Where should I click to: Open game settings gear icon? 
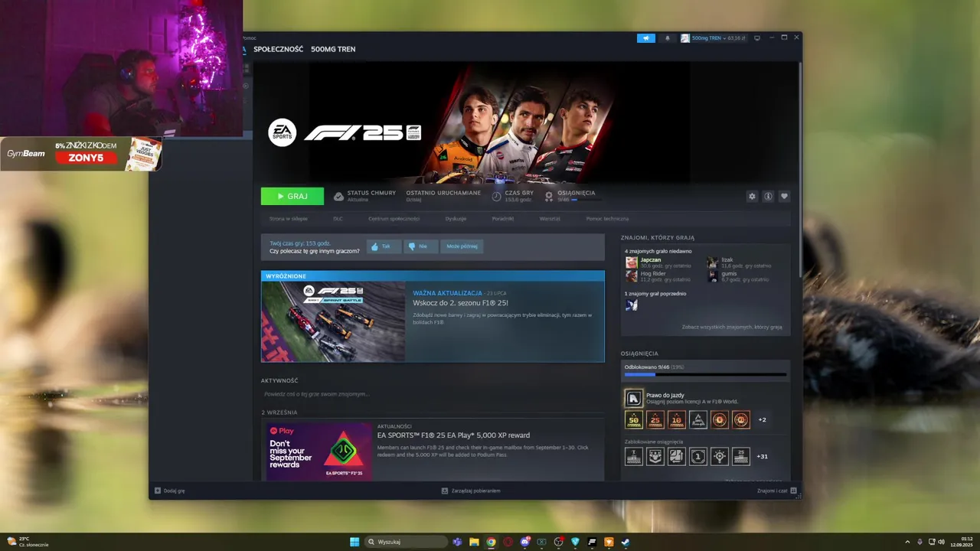(x=752, y=197)
